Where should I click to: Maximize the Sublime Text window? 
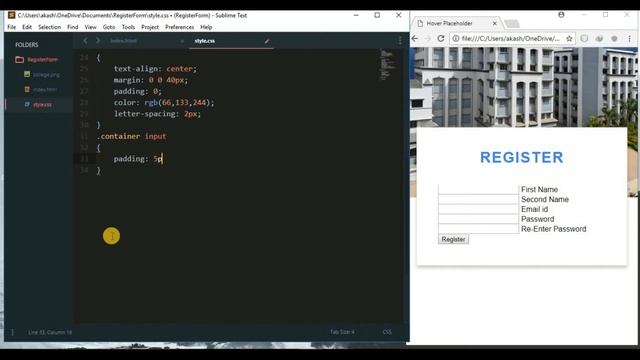coord(377,15)
